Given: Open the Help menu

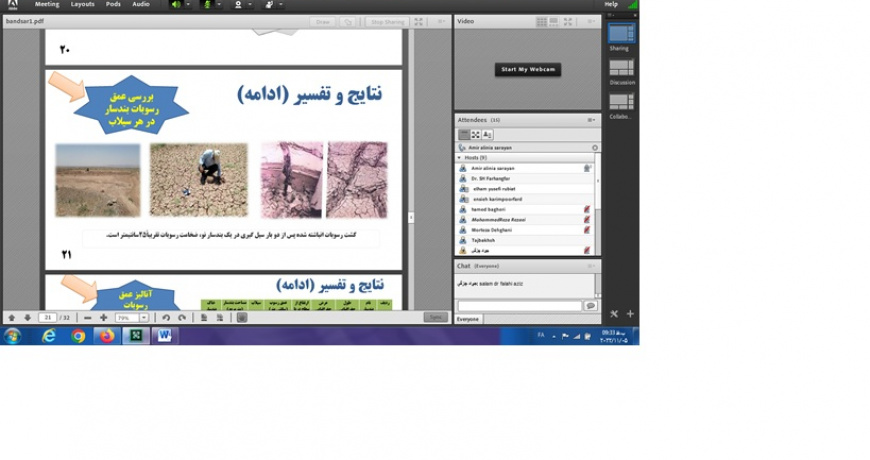Looking at the screenshot, I should pyautogui.click(x=611, y=4).
